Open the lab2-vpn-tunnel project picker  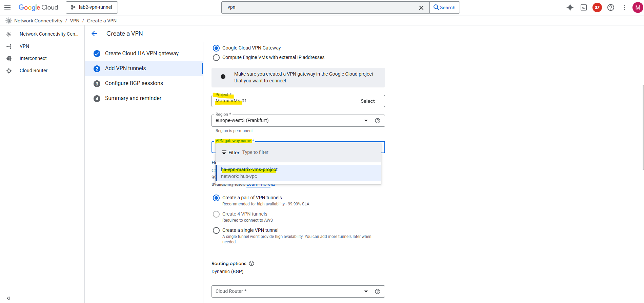point(92,7)
